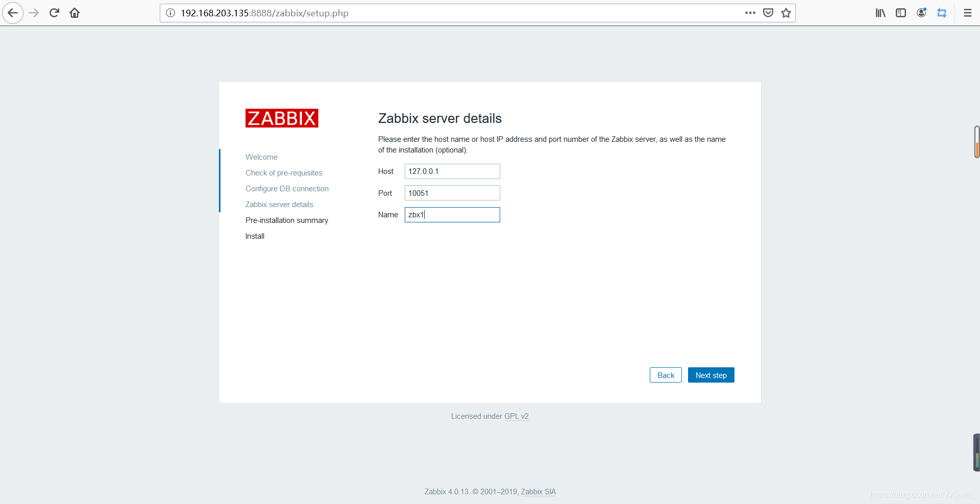Click the Host label
Image resolution: width=980 pixels, height=504 pixels.
pyautogui.click(x=386, y=171)
